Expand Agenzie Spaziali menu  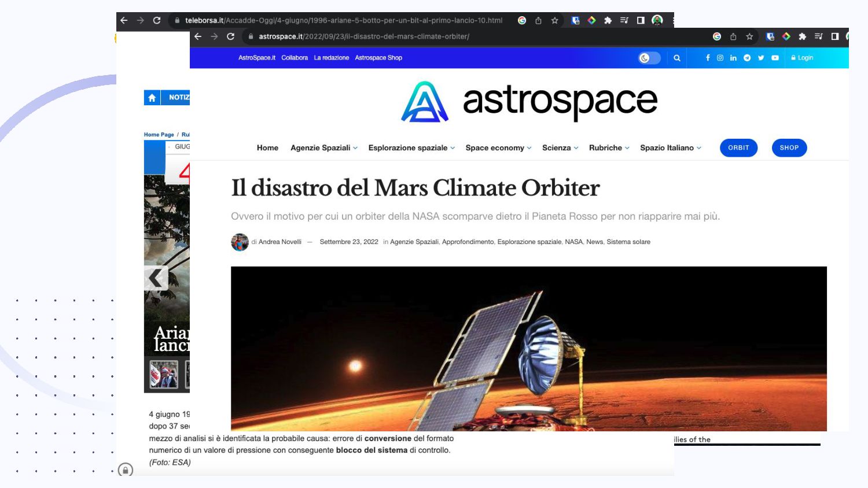tap(324, 148)
